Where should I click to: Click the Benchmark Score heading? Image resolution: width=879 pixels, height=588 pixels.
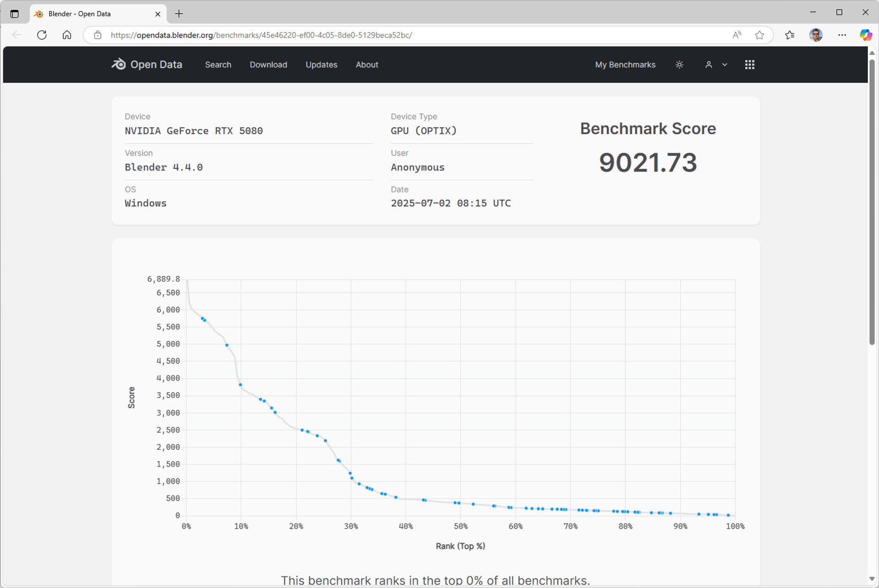tap(648, 129)
